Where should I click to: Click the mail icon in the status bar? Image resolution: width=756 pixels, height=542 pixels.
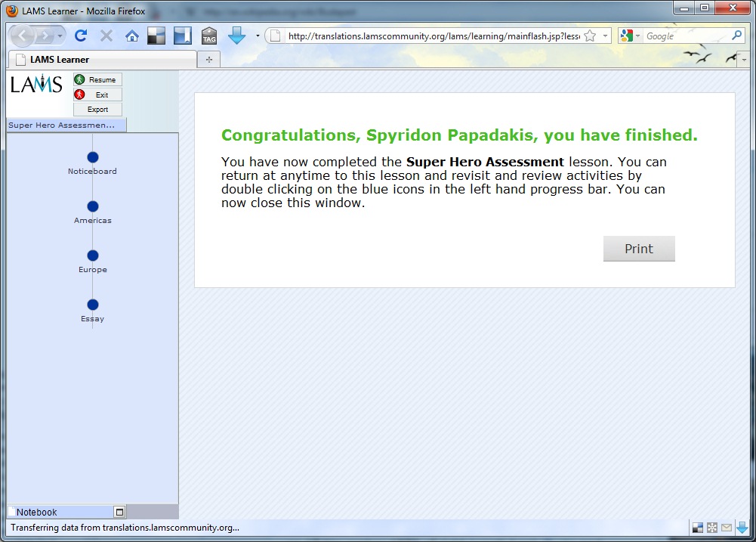point(727,528)
